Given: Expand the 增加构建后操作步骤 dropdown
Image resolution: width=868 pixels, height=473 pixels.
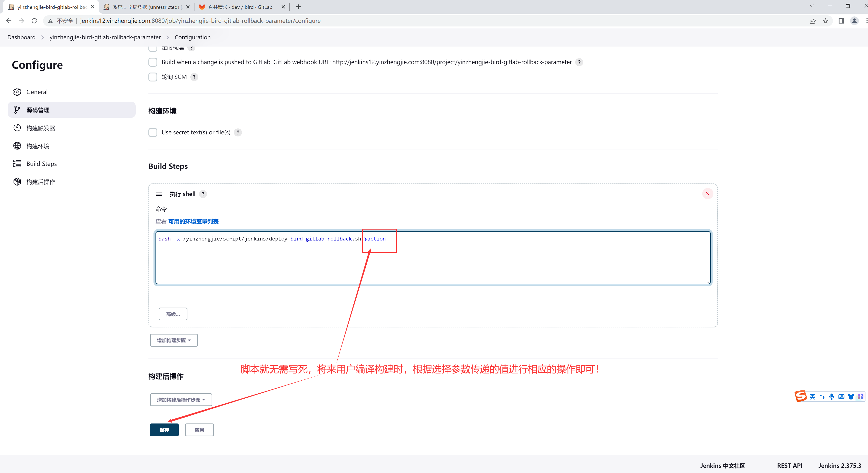Looking at the screenshot, I should click(x=181, y=400).
